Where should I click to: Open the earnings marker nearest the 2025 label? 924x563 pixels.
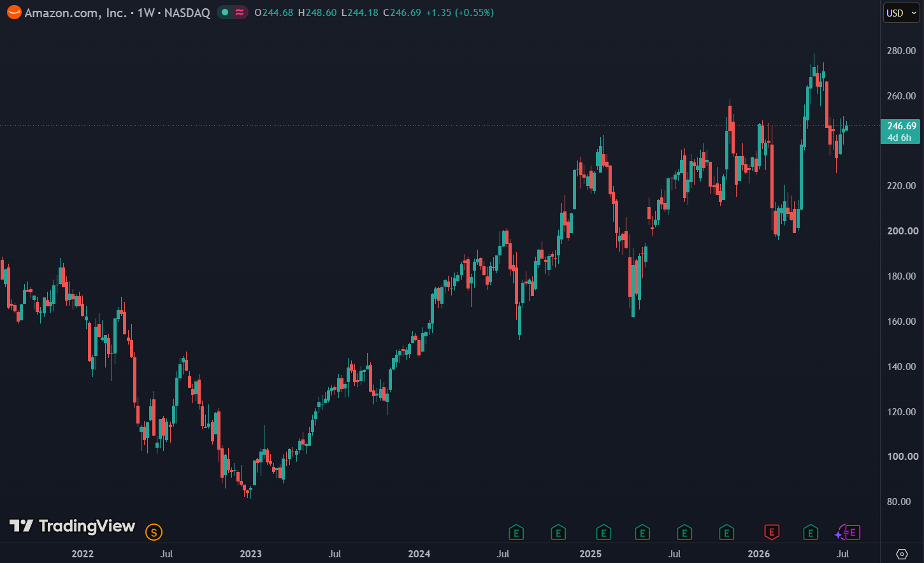pyautogui.click(x=603, y=532)
